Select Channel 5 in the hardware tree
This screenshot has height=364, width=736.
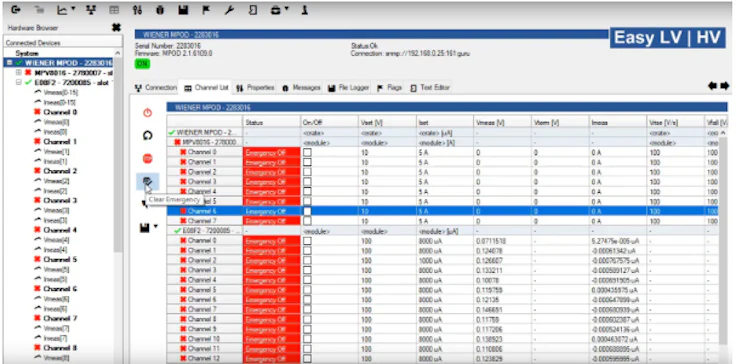click(x=60, y=259)
